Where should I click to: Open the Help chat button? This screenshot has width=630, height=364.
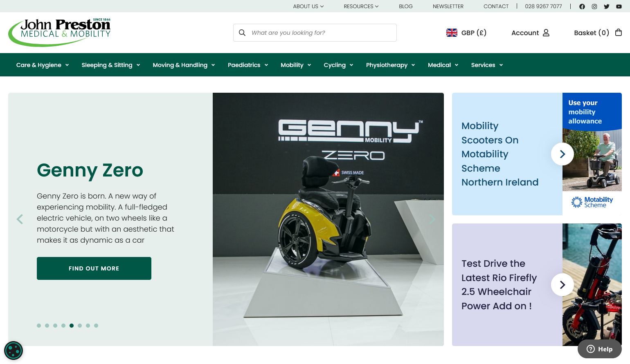[600, 349]
